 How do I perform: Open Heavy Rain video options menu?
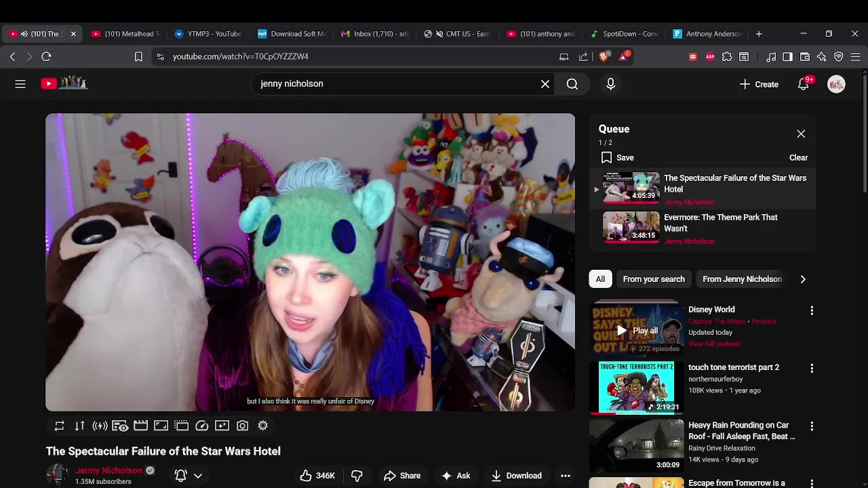(812, 426)
